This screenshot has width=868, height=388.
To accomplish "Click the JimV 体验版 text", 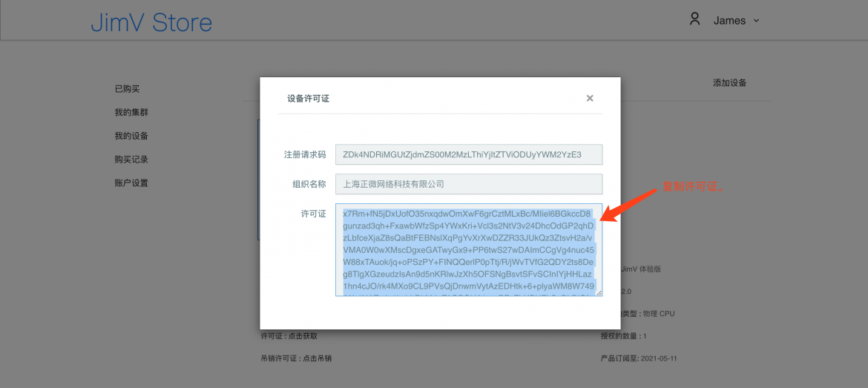I will click(641, 269).
